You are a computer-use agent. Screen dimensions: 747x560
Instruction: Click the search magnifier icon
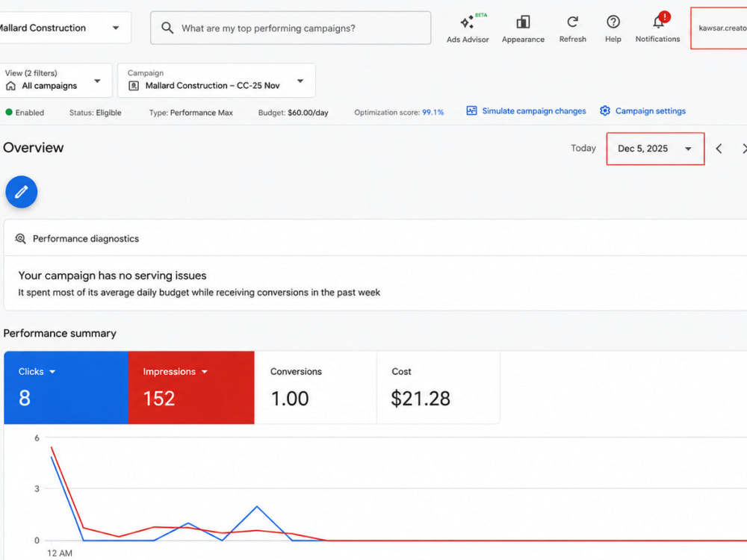167,28
